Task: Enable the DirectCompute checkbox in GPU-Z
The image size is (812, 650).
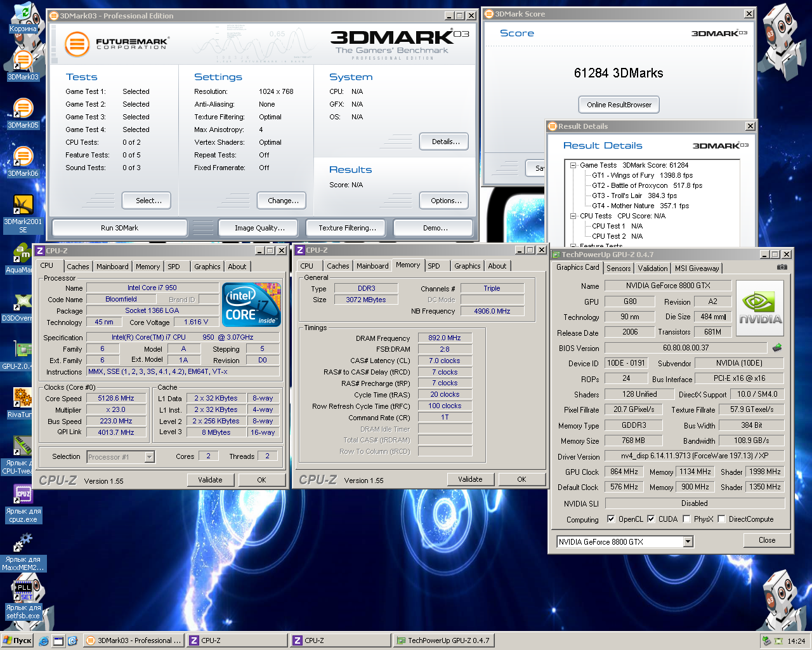Action: 721,519
